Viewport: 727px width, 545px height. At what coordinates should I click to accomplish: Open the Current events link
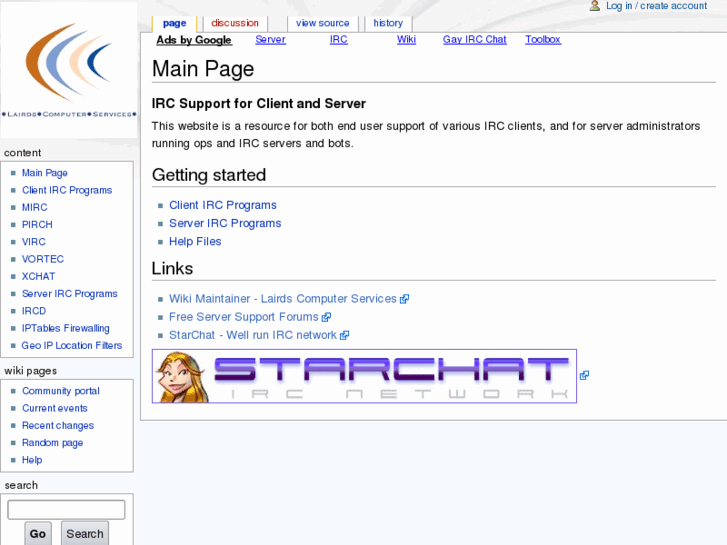pyautogui.click(x=55, y=408)
